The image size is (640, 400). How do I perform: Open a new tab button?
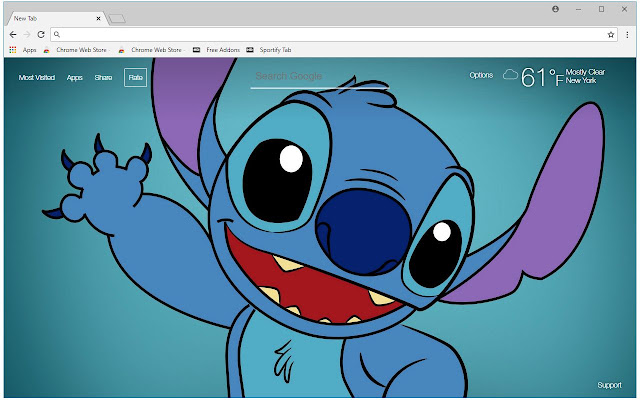(x=117, y=18)
